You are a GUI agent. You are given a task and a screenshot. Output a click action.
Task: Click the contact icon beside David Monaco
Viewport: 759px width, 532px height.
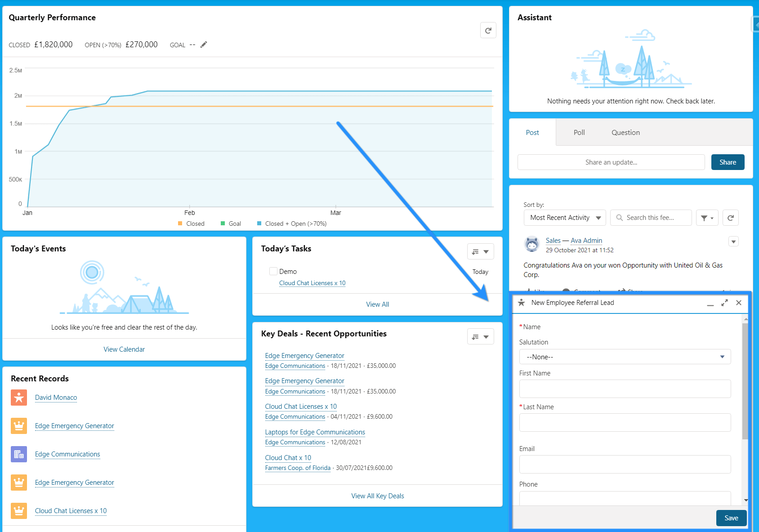pyautogui.click(x=18, y=398)
